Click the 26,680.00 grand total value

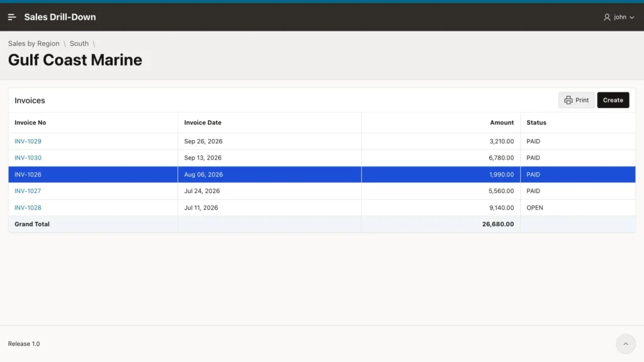pyautogui.click(x=498, y=224)
